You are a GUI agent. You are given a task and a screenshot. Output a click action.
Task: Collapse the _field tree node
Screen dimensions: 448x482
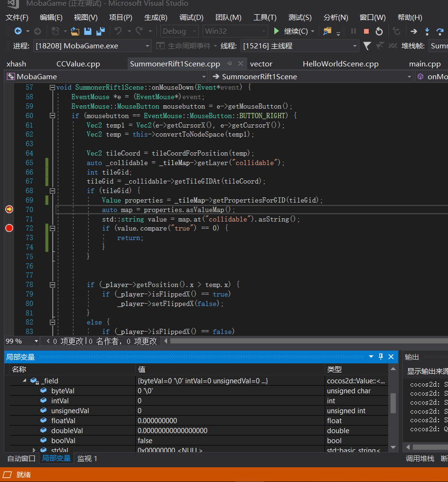tap(25, 381)
